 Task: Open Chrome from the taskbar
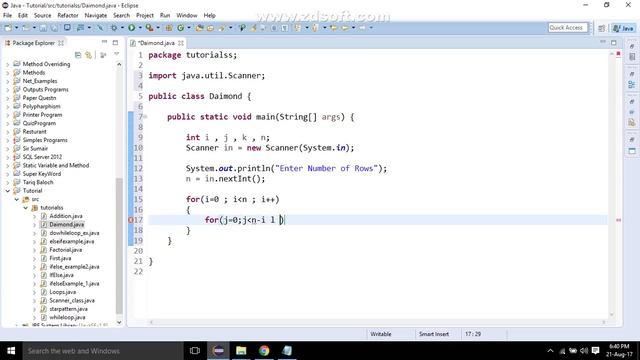tap(264, 351)
